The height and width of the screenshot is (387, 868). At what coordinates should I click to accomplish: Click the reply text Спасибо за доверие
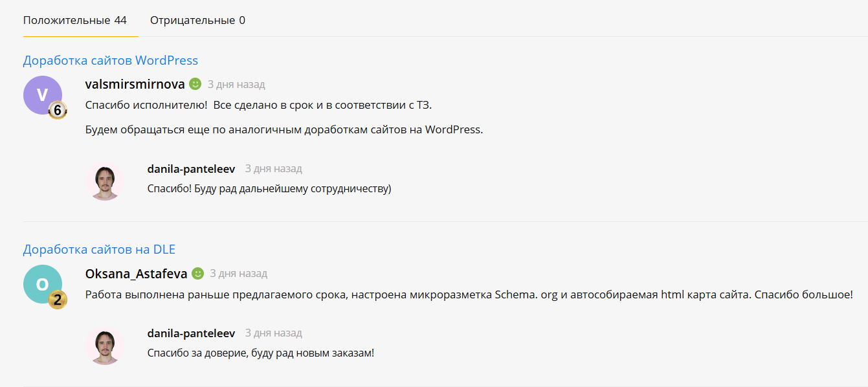261,353
